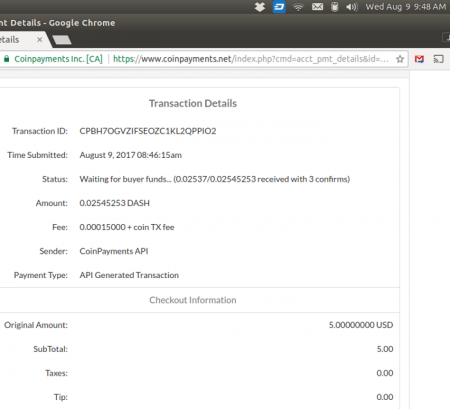Click the Gmail extension icon
Viewport: 450px width, 409px height.
coord(419,59)
